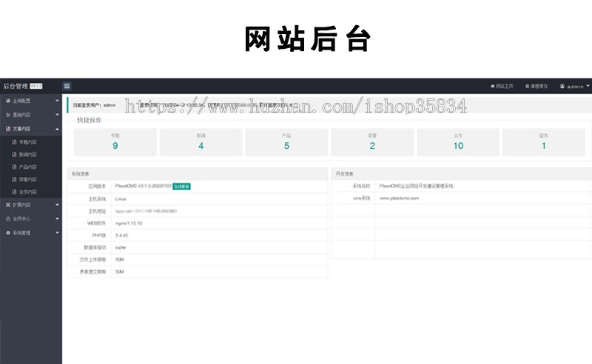The image size is (592, 364).
Task: Click the 后台管理 title in header
Action: point(16,86)
